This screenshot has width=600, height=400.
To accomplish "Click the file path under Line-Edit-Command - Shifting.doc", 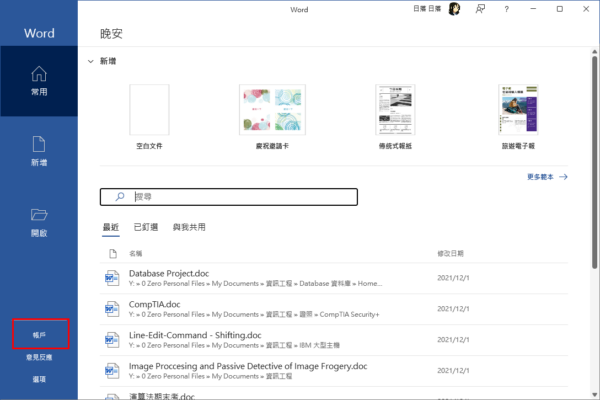I will (x=234, y=346).
